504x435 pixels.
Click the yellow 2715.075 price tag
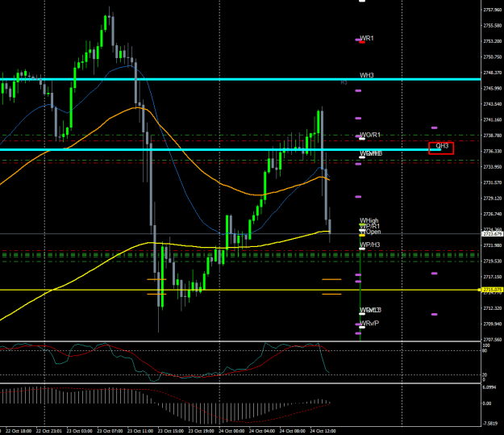[493, 290]
